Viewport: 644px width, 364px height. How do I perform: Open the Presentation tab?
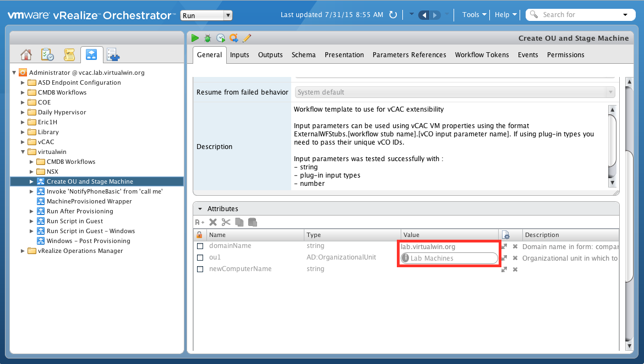[x=344, y=55]
